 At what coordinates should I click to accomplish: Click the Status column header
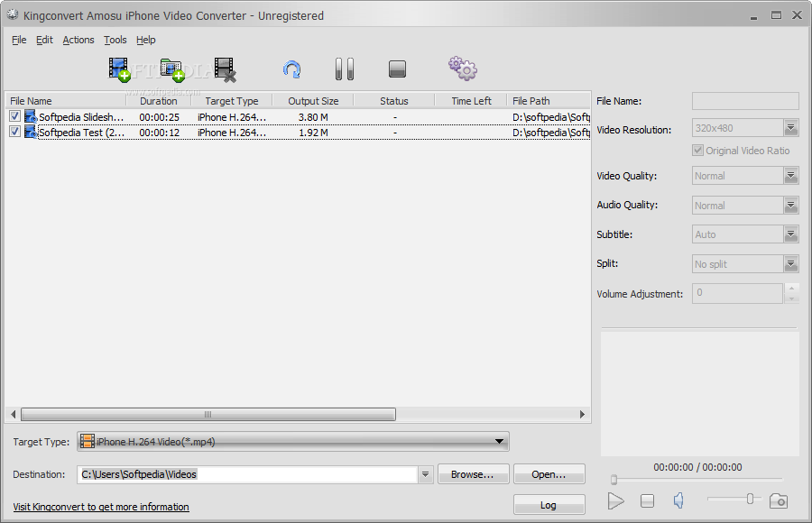[x=394, y=101]
